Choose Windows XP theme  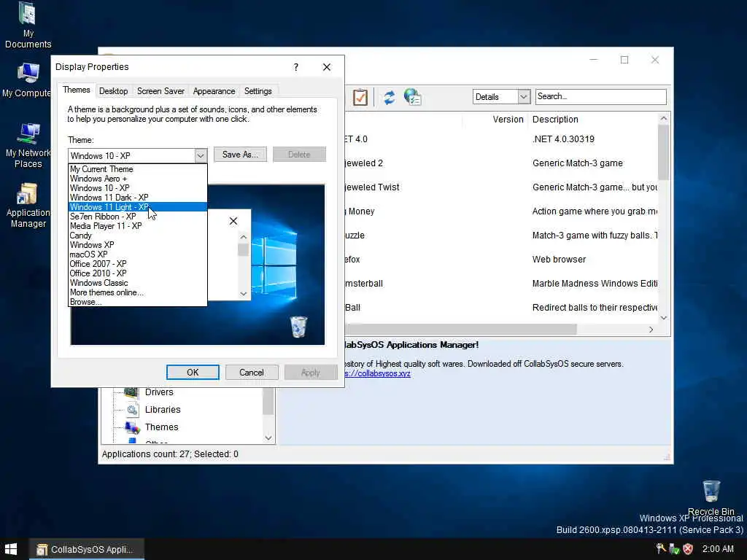point(138,245)
